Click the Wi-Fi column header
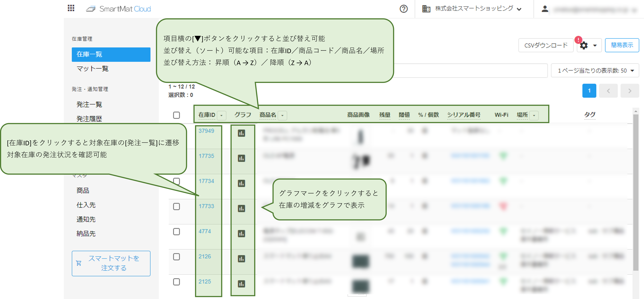 [x=501, y=115]
